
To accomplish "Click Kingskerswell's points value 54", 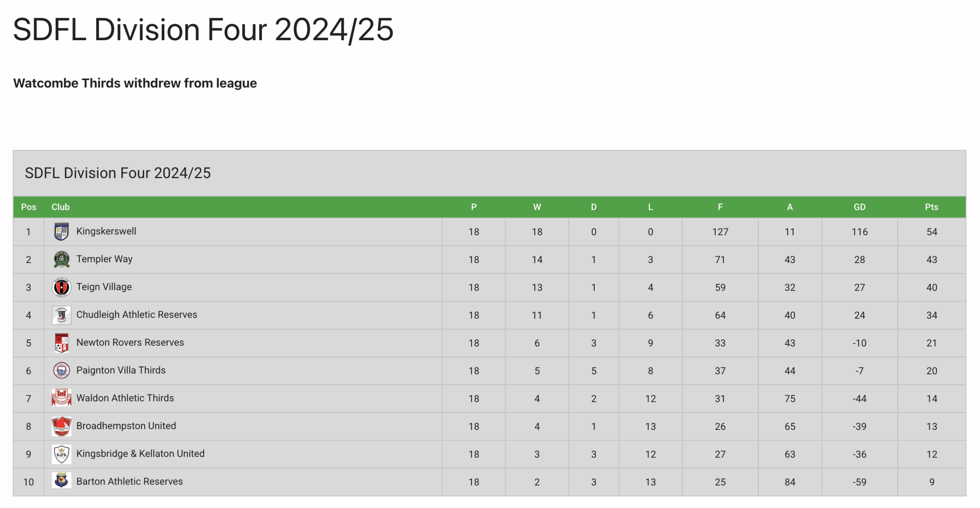I will 931,232.
